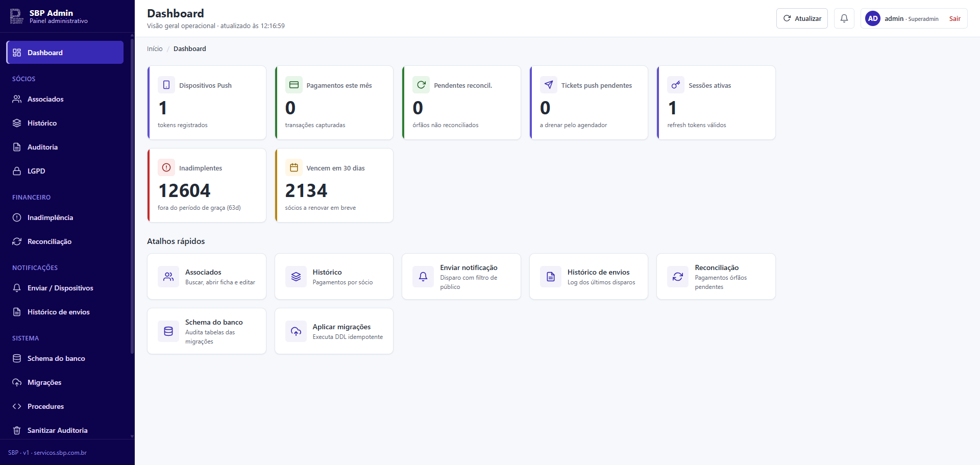Select LGPD in the sidebar
The height and width of the screenshot is (465, 980).
[65, 171]
